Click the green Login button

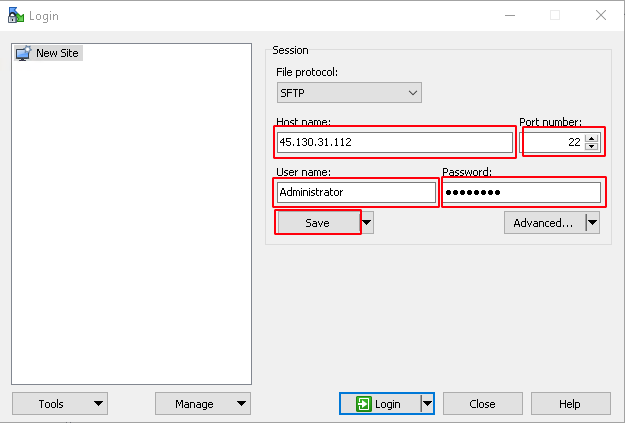point(379,404)
